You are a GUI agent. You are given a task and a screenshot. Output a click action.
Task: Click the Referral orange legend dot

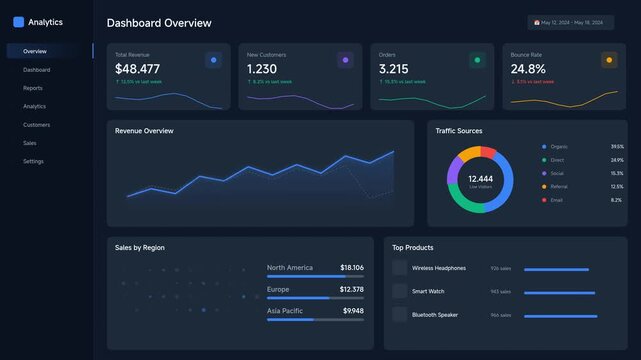pyautogui.click(x=544, y=187)
